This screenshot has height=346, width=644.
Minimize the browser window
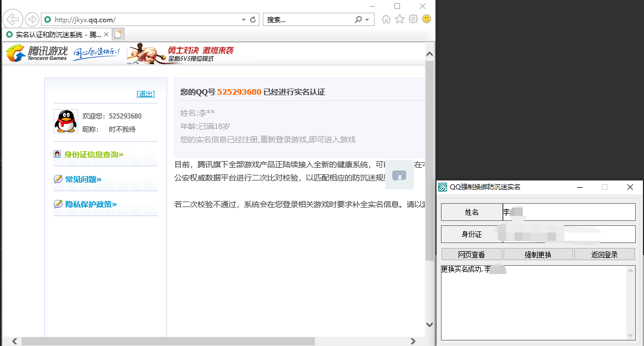point(372,6)
